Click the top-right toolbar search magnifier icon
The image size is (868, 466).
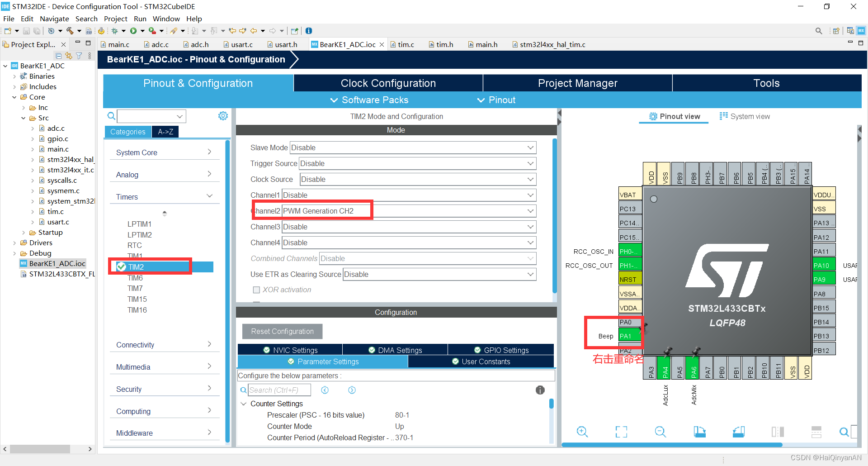pyautogui.click(x=819, y=31)
